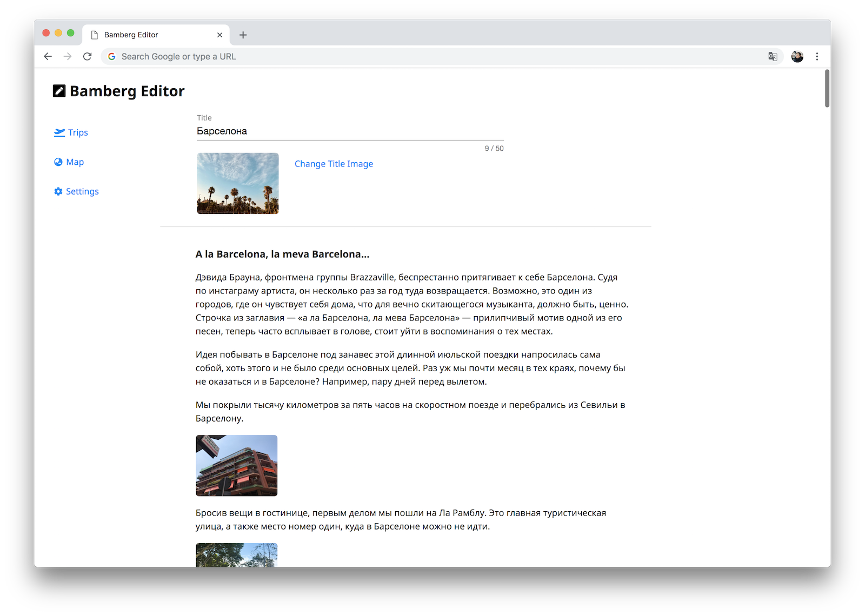Click the Change Title Image link
865x616 pixels.
click(x=334, y=164)
